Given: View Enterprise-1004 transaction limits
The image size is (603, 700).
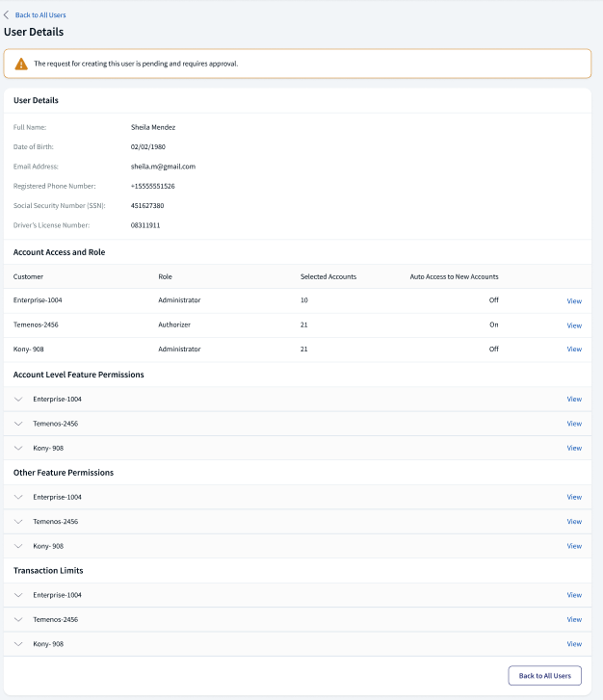Looking at the screenshot, I should [x=574, y=595].
